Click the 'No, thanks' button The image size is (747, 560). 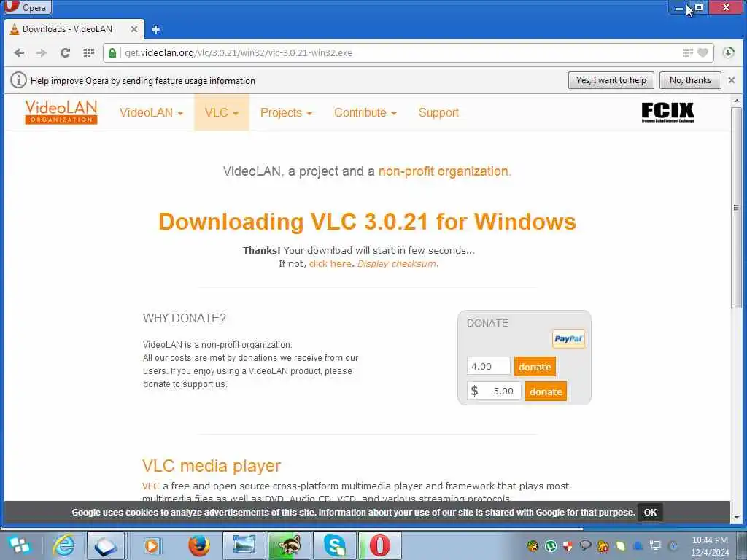tap(690, 80)
